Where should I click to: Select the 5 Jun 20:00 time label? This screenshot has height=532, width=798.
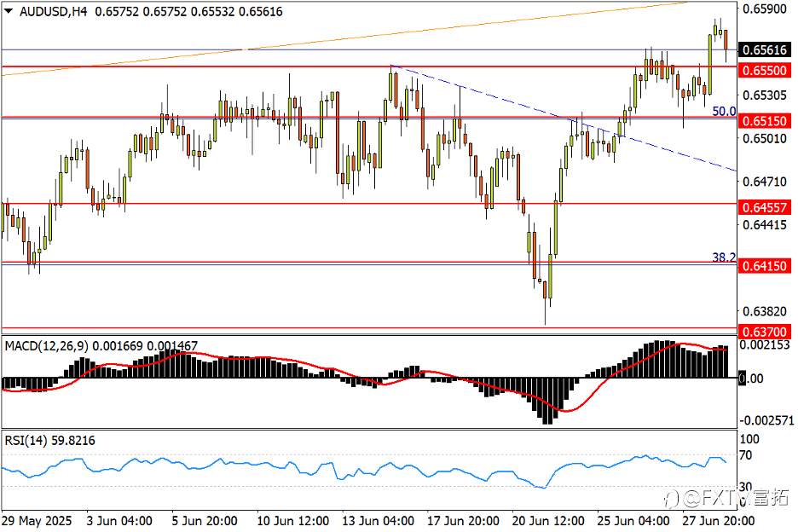point(204,521)
